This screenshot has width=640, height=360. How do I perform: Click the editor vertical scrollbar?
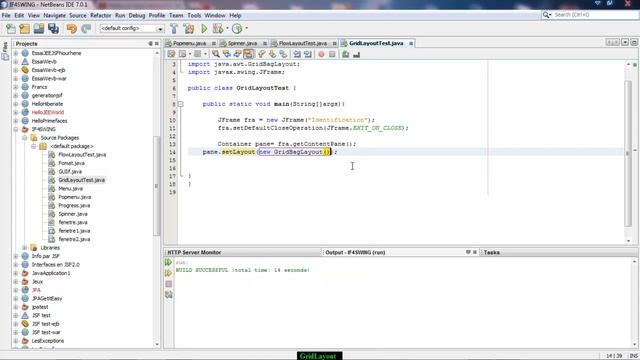click(x=628, y=153)
